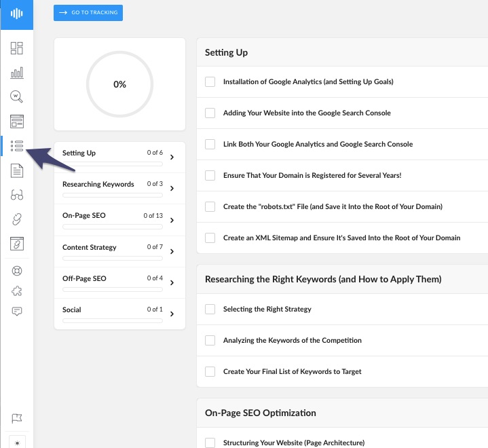Open the lifebuoy support icon
The height and width of the screenshot is (448, 488).
(x=17, y=271)
